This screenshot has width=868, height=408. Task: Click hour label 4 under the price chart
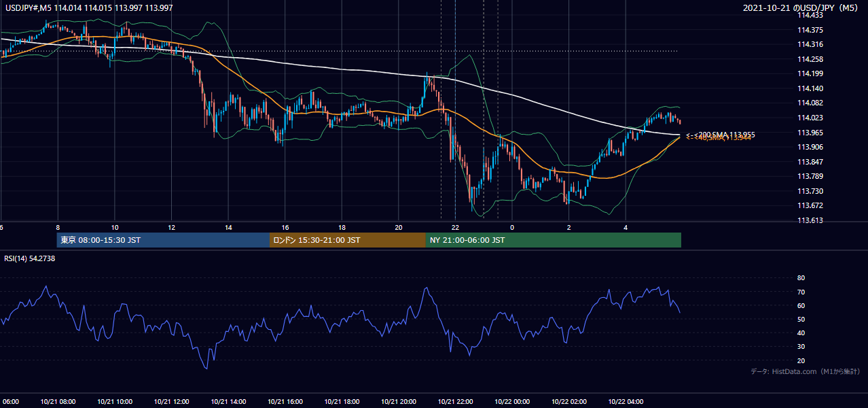pyautogui.click(x=626, y=227)
